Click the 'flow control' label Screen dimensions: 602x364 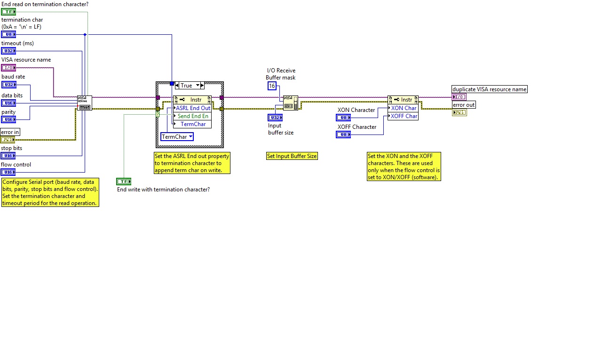tap(16, 165)
